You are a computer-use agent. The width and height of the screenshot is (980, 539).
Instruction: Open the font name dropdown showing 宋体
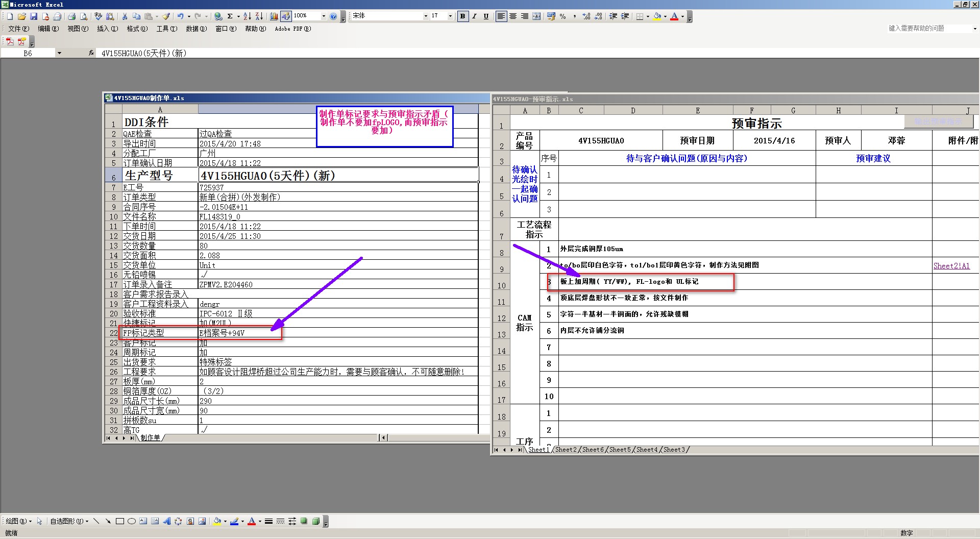(426, 16)
